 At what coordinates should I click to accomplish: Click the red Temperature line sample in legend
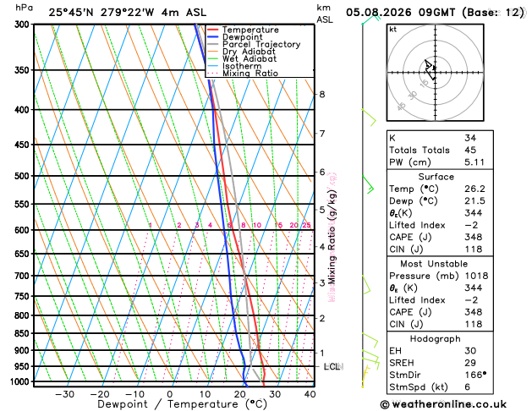(x=213, y=30)
